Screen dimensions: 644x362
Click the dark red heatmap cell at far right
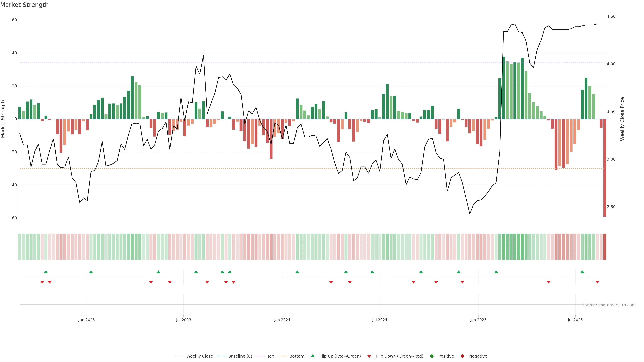pos(605,247)
